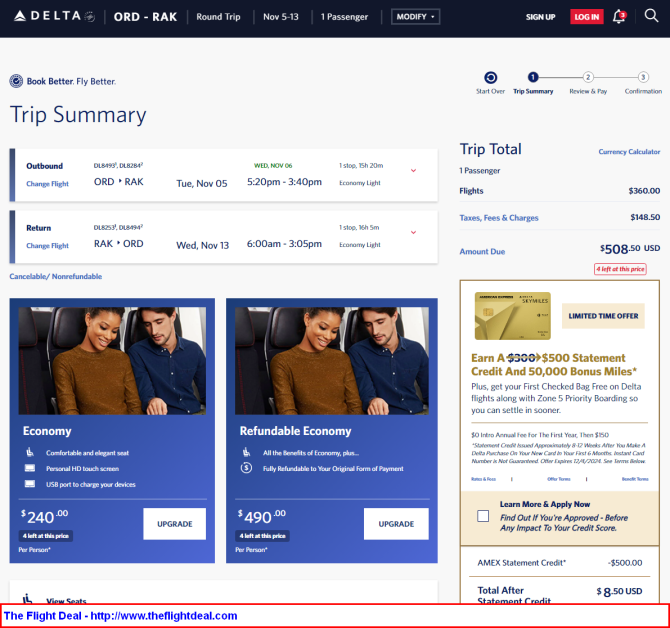Click the Amount Due link

click(482, 252)
